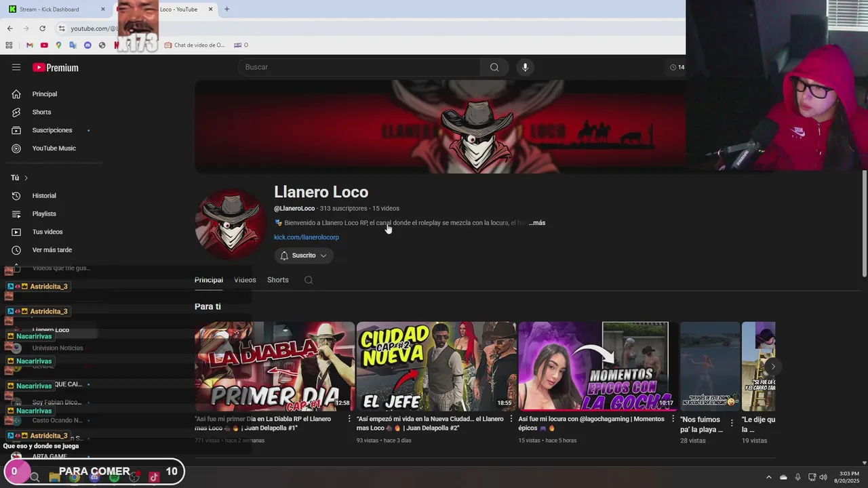Open options menu for 'Nos fuimos pa' la playa' short

coord(732,423)
